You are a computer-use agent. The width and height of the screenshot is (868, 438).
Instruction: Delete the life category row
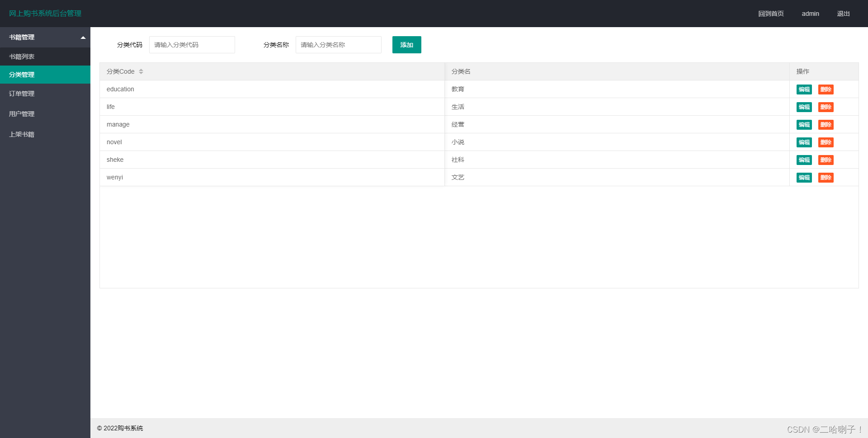826,107
